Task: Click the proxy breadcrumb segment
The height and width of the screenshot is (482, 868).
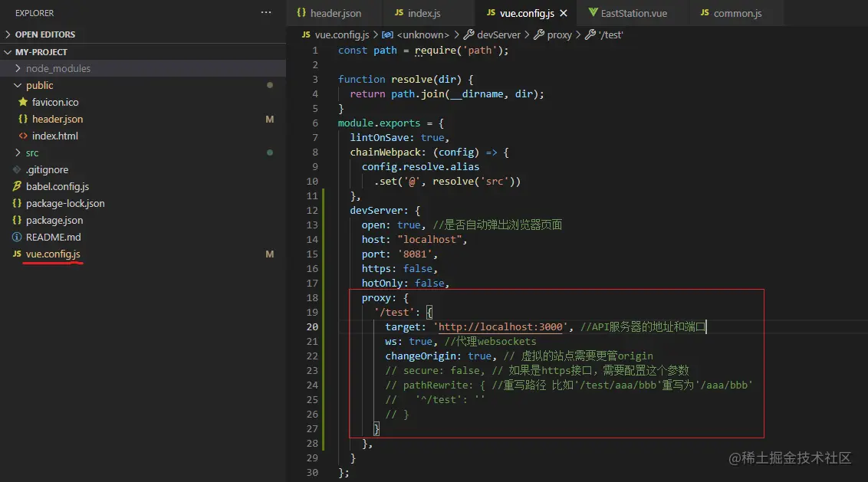Action: pos(559,34)
